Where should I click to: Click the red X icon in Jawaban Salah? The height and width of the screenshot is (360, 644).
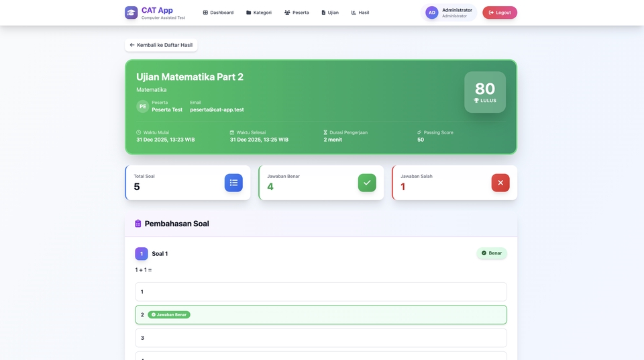coord(500,183)
